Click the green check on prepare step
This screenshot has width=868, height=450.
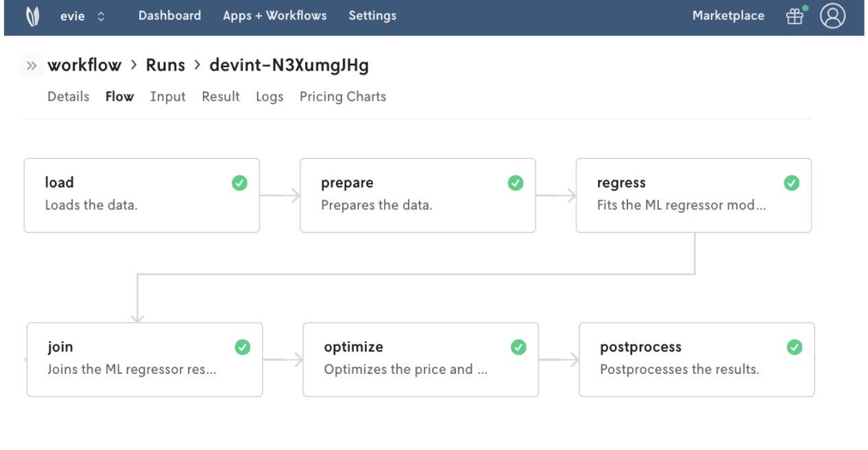click(516, 183)
